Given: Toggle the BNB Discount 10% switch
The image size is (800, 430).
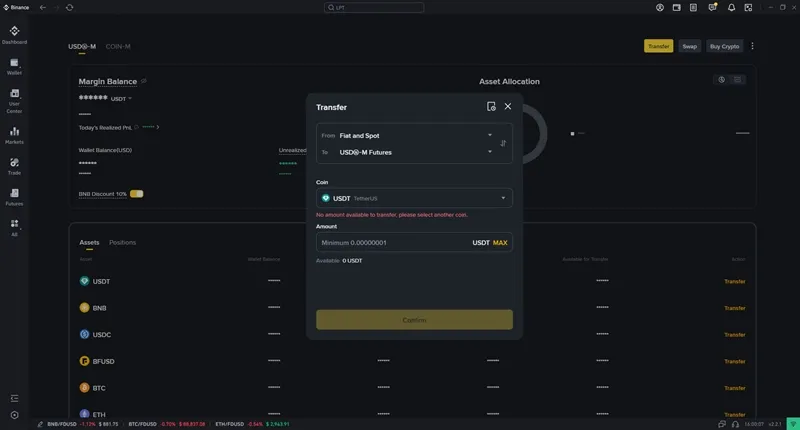Looking at the screenshot, I should pos(136,194).
